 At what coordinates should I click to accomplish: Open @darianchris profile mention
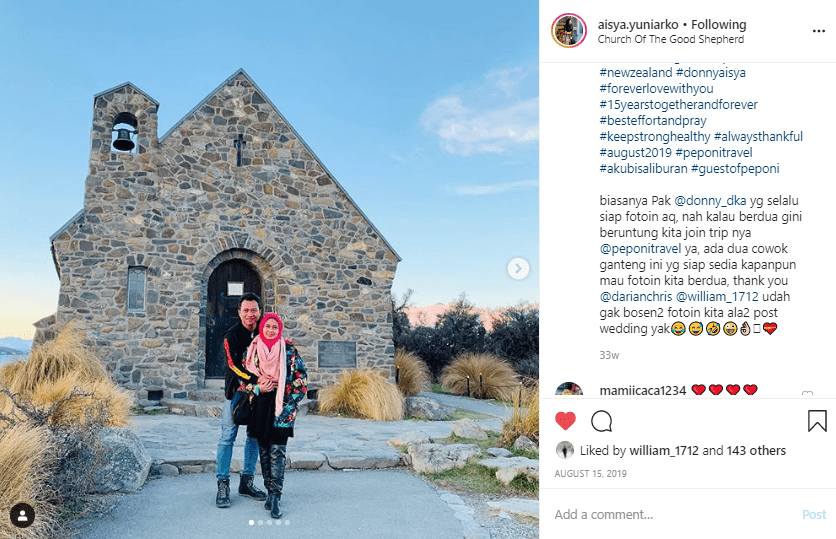point(636,296)
